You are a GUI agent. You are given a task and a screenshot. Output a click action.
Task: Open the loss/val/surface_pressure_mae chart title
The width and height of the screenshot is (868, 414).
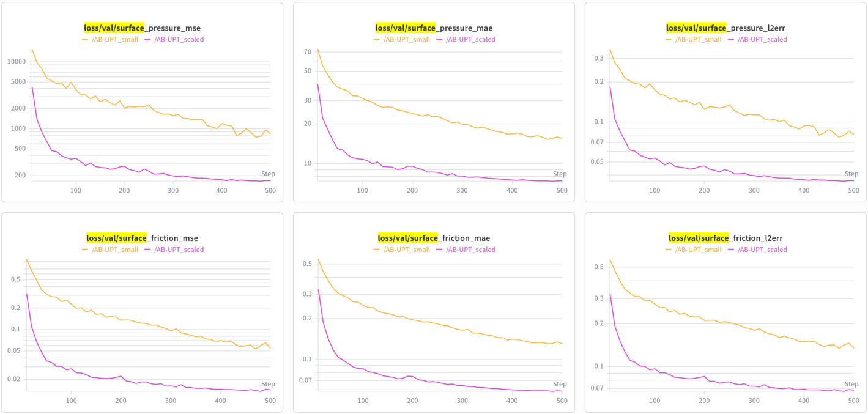click(x=434, y=28)
